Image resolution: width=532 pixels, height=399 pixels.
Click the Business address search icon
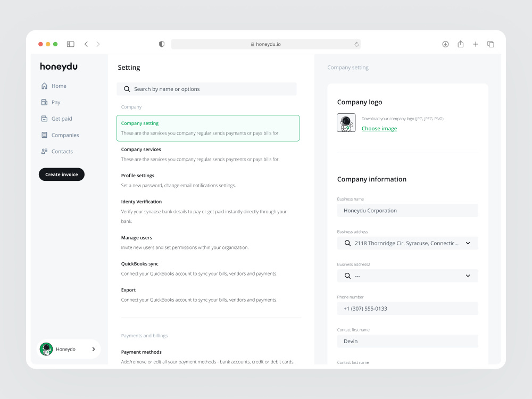[x=347, y=243]
